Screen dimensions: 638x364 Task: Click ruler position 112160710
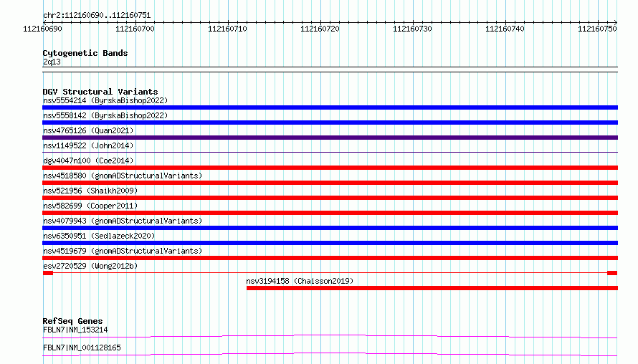click(x=227, y=29)
